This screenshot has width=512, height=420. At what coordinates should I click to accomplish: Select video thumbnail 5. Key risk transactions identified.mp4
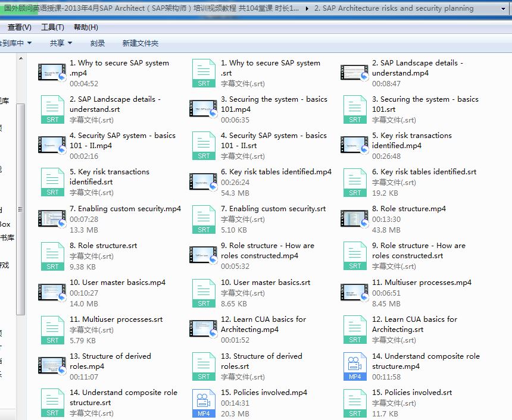355,145
